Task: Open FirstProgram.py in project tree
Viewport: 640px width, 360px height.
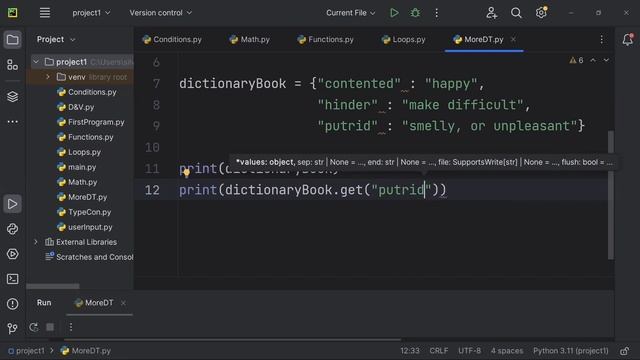Action: (91, 122)
